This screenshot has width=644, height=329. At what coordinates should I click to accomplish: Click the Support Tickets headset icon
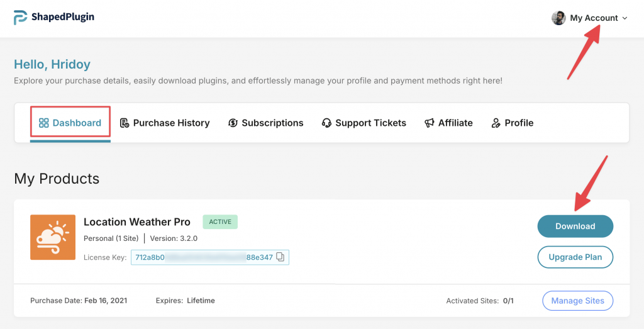[326, 123]
